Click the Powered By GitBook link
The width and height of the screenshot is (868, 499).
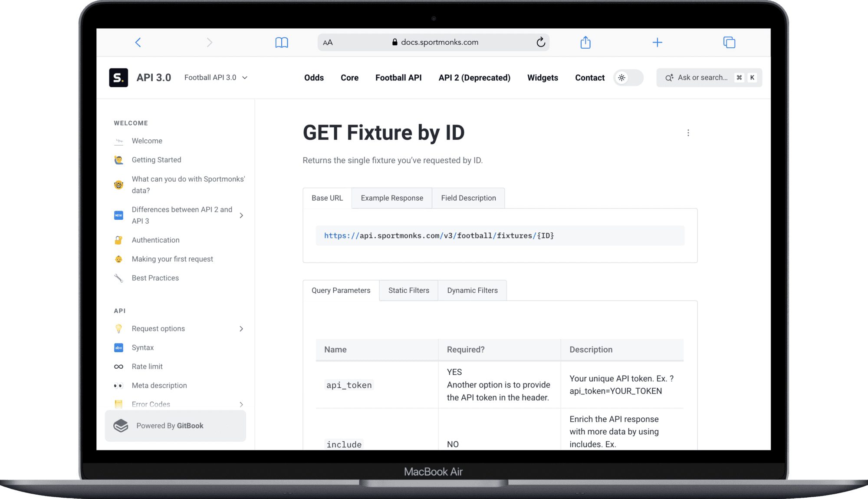click(170, 426)
